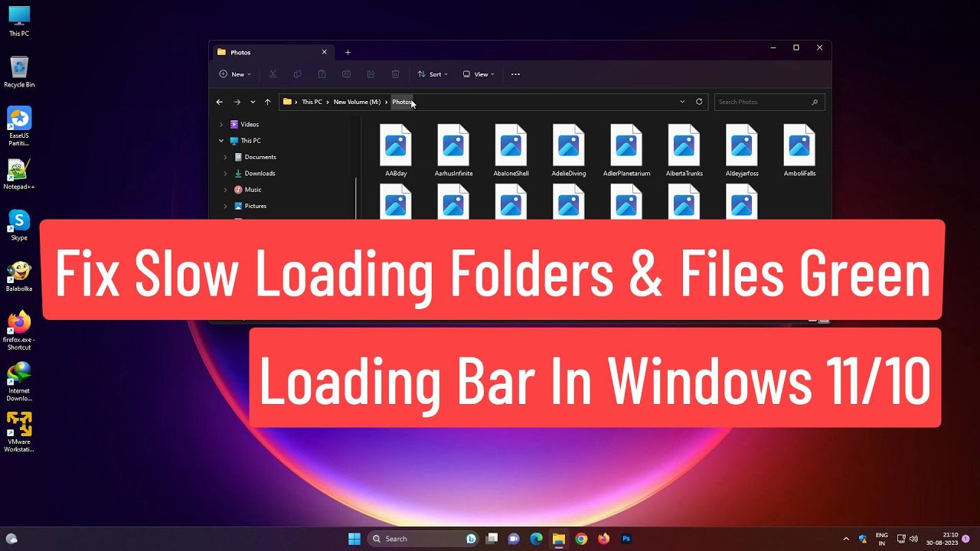Click the Copy icon in Explorer toolbar
Viewport: 980px width, 551px height.
pos(298,74)
